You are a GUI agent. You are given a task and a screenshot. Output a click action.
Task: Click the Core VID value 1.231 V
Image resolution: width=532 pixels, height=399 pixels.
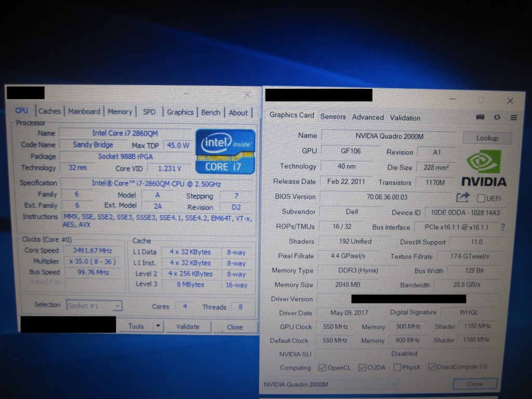(x=170, y=168)
